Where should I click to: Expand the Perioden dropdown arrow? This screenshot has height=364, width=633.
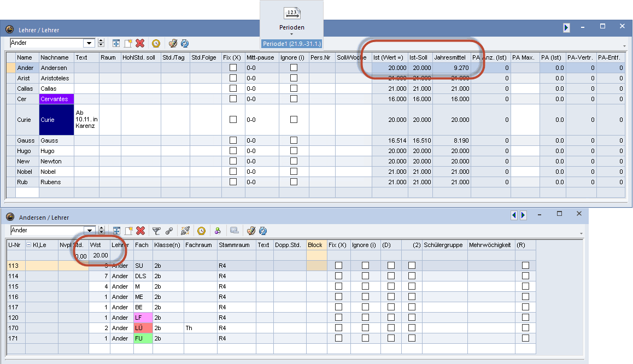click(291, 34)
